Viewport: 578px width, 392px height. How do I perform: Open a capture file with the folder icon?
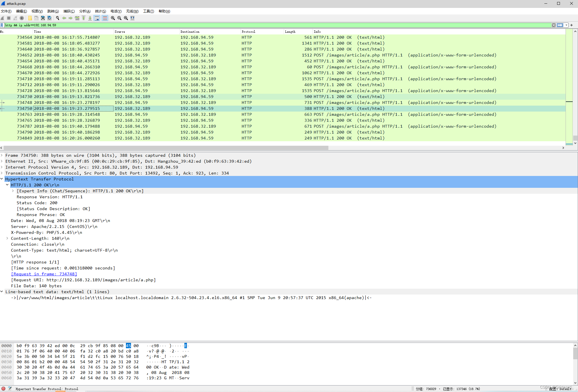coord(30,18)
